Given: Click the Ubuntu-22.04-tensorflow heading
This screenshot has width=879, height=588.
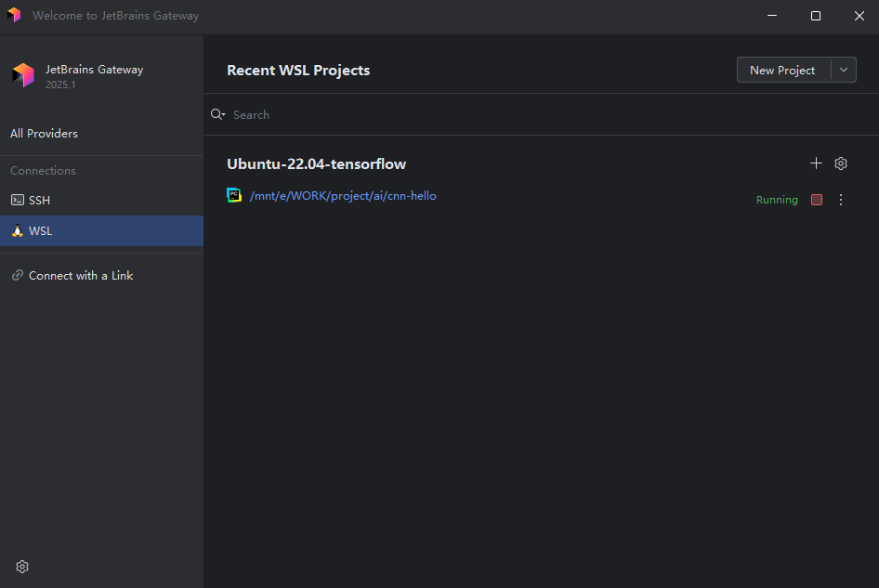Looking at the screenshot, I should (x=316, y=163).
